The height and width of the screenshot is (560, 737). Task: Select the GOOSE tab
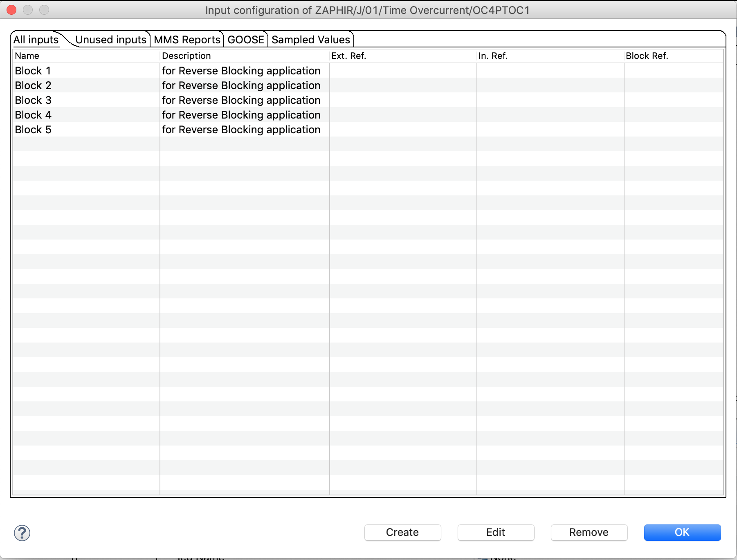[x=246, y=40]
